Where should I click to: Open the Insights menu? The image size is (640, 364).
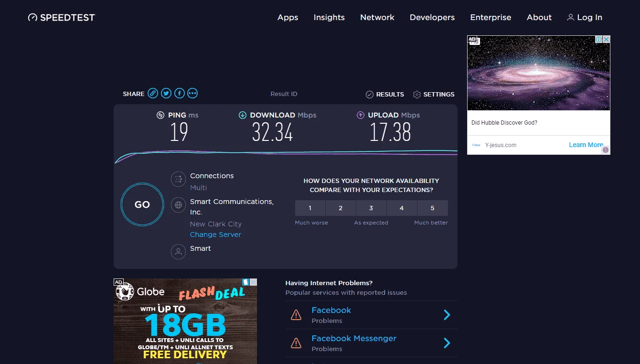point(329,17)
